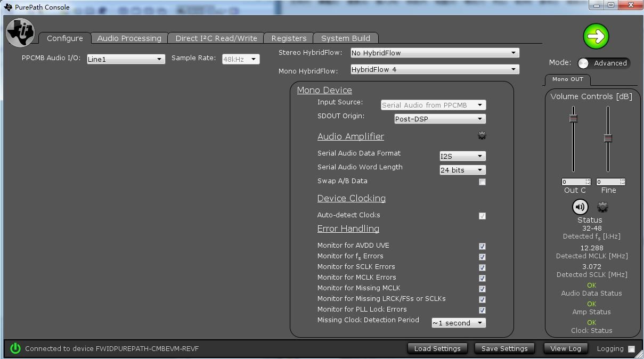
Task: Click the Fine volume slider
Action: pos(608,138)
